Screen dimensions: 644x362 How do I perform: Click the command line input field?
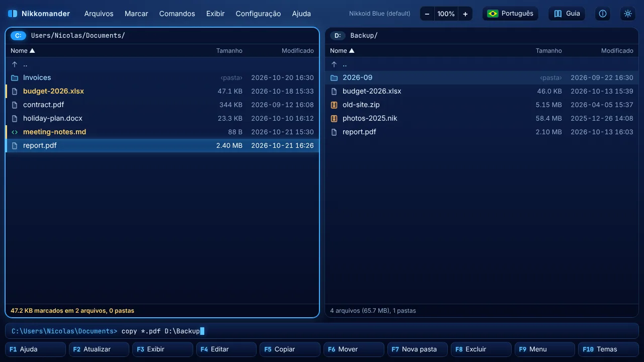coord(322,331)
